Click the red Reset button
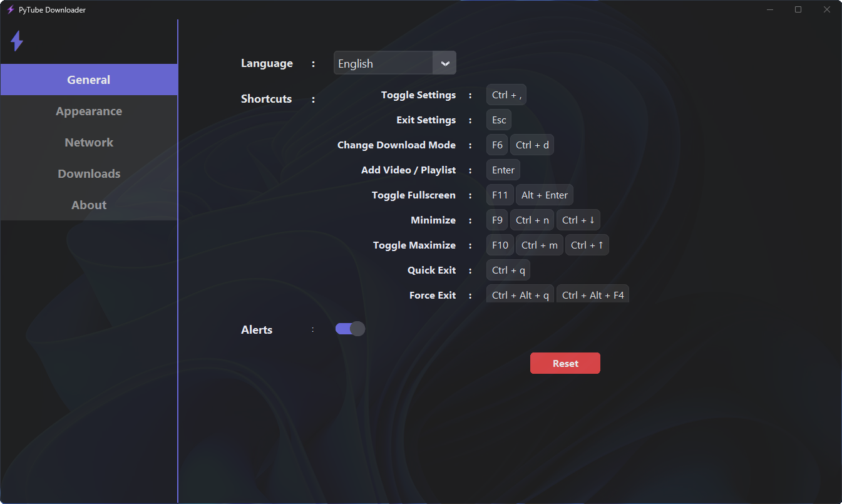The height and width of the screenshot is (504, 842). (565, 363)
